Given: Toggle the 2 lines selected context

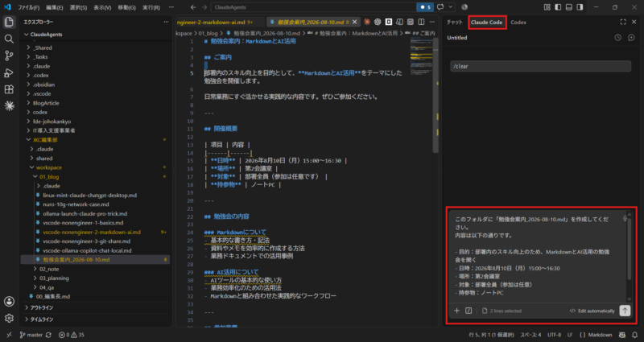Looking at the screenshot, I should (x=502, y=311).
